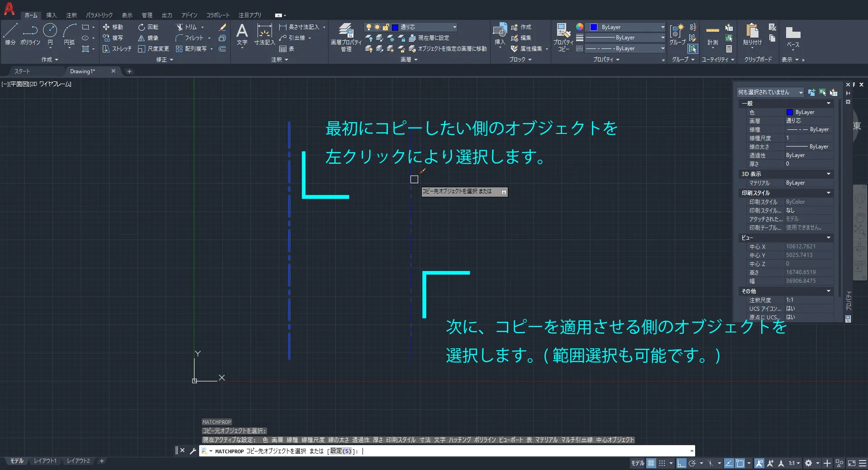The image size is (868, 470).
Task: Toggle grid display in status bar
Action: click(651, 463)
